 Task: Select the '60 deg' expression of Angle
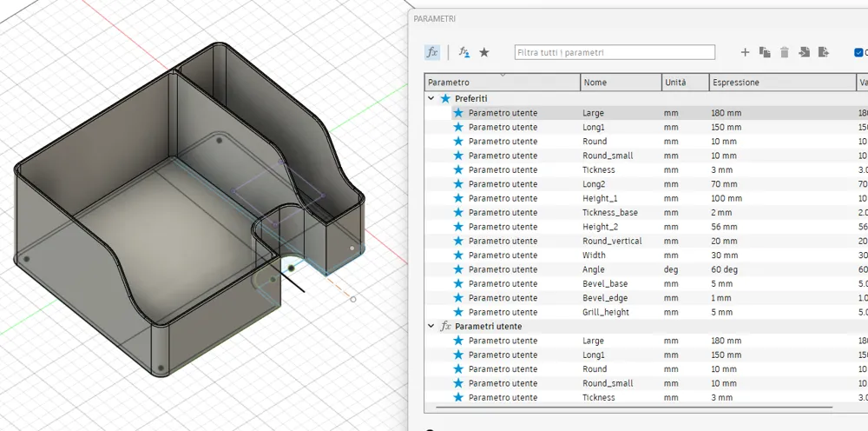(725, 269)
